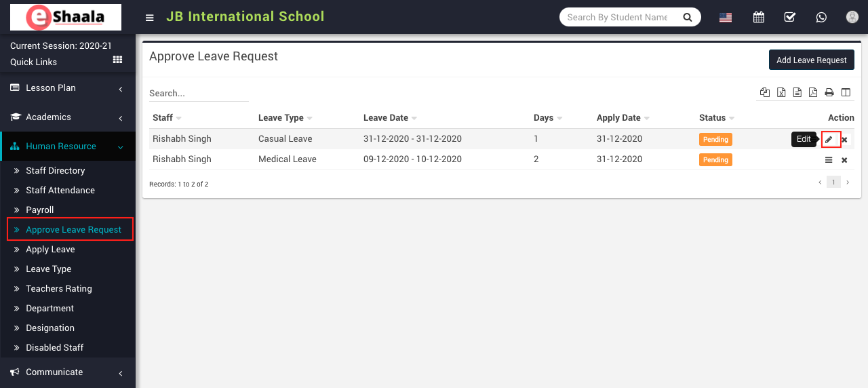Print the leave request table
Screen dimensions: 868x388
829,93
